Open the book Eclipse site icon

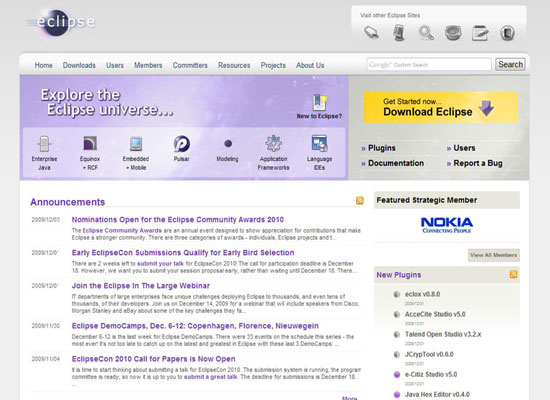click(x=507, y=33)
